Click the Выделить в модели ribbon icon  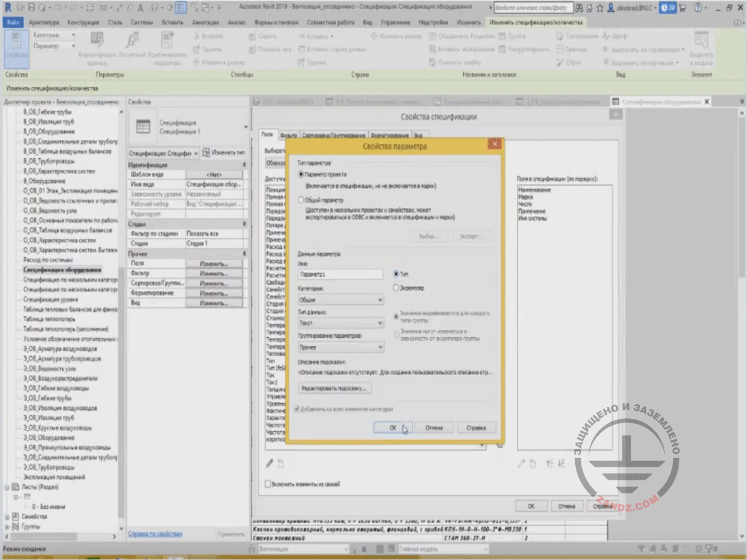(x=702, y=49)
